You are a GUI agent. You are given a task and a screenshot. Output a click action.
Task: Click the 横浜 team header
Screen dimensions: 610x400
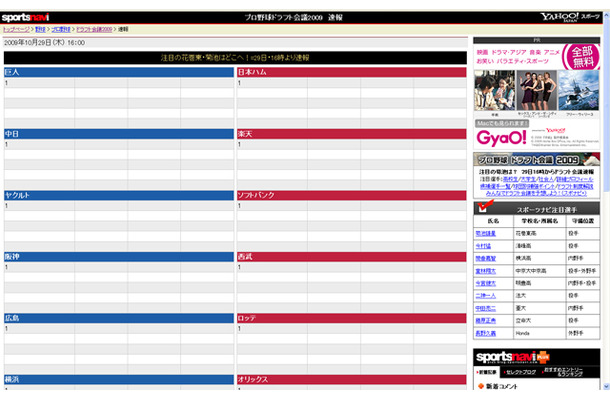pyautogui.click(x=119, y=379)
